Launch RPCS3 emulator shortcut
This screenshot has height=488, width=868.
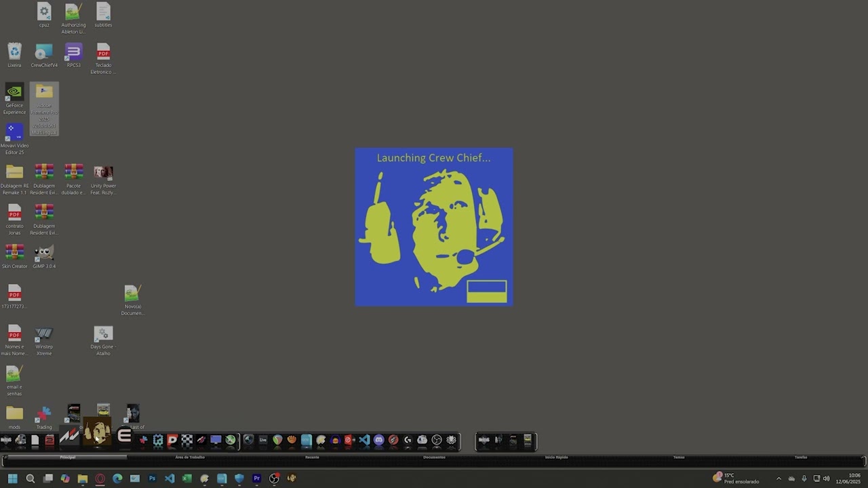coord(73,56)
